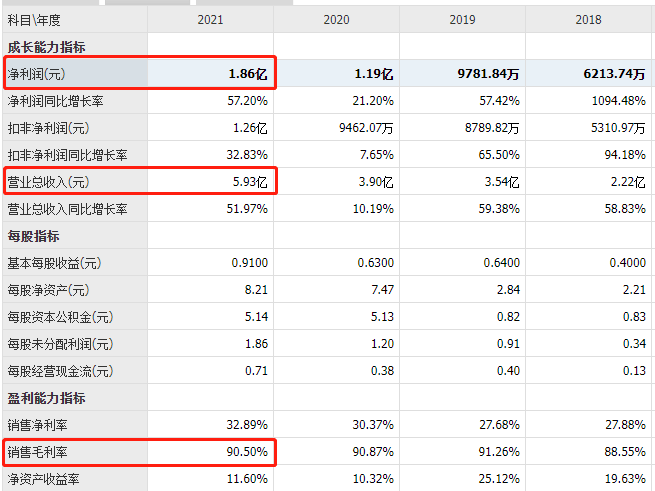
Task: Click the 90.50% gross margin cell
Action: pos(247,452)
